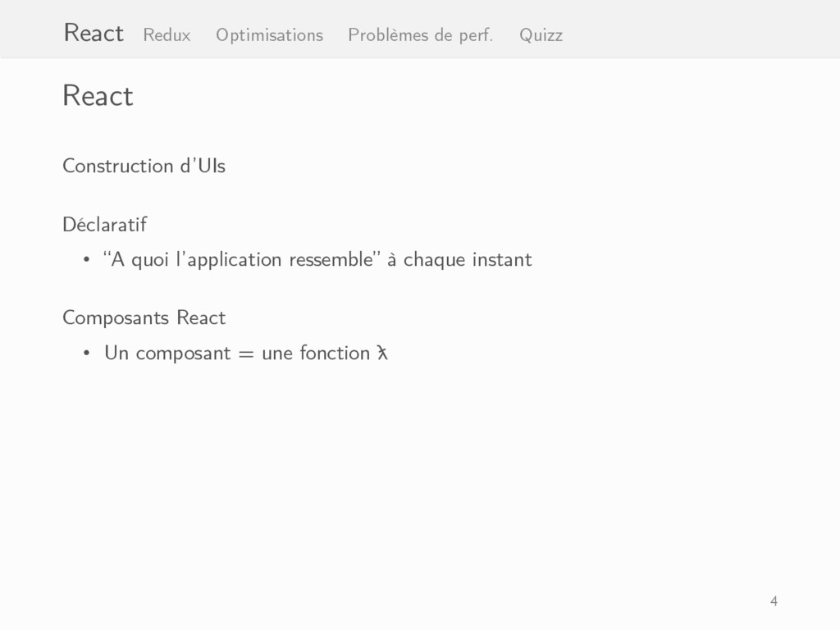Click the text "Un composant"

(167, 353)
